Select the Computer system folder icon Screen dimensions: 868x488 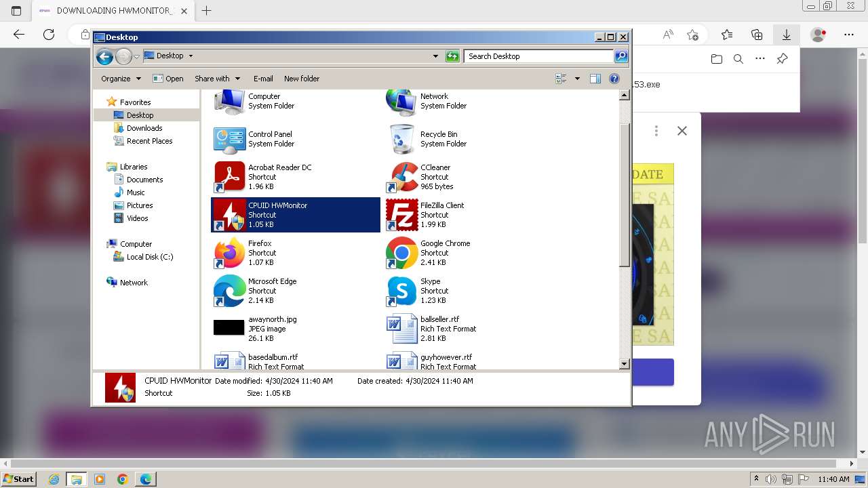click(x=229, y=102)
